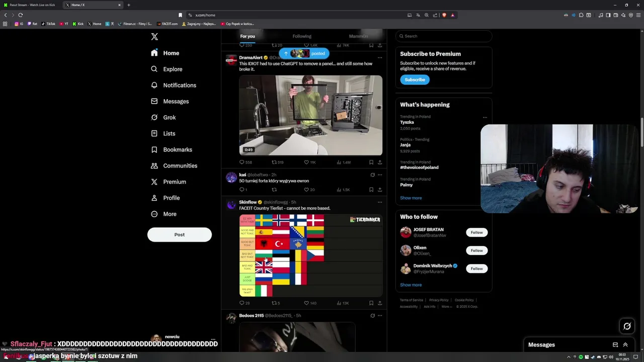Follow JOSEF BRATAN
Image resolution: width=644 pixels, height=362 pixels.
coord(476,232)
